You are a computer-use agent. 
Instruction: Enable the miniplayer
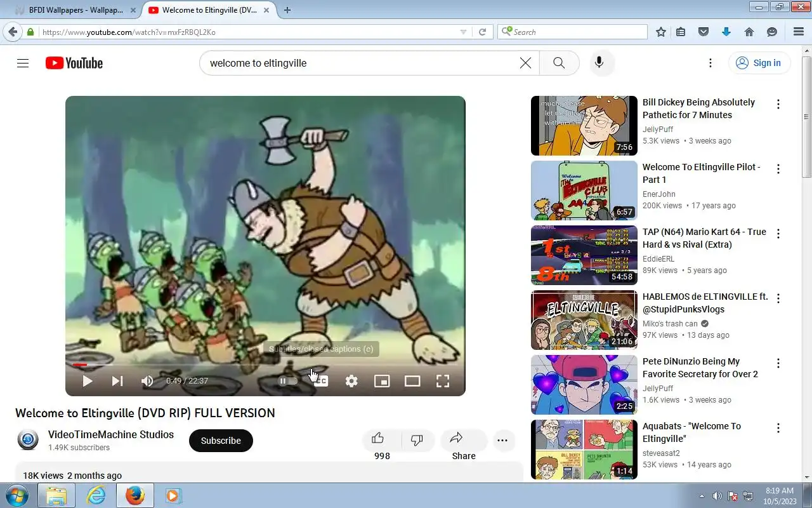[382, 381]
